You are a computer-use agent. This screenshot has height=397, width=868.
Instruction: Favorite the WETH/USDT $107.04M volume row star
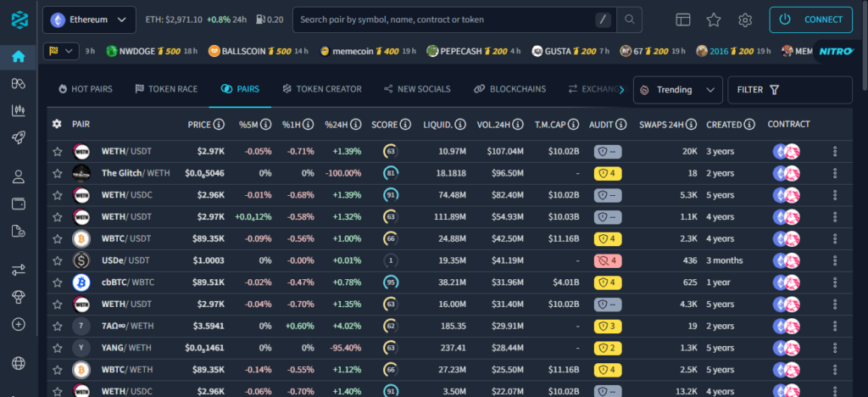(x=57, y=151)
